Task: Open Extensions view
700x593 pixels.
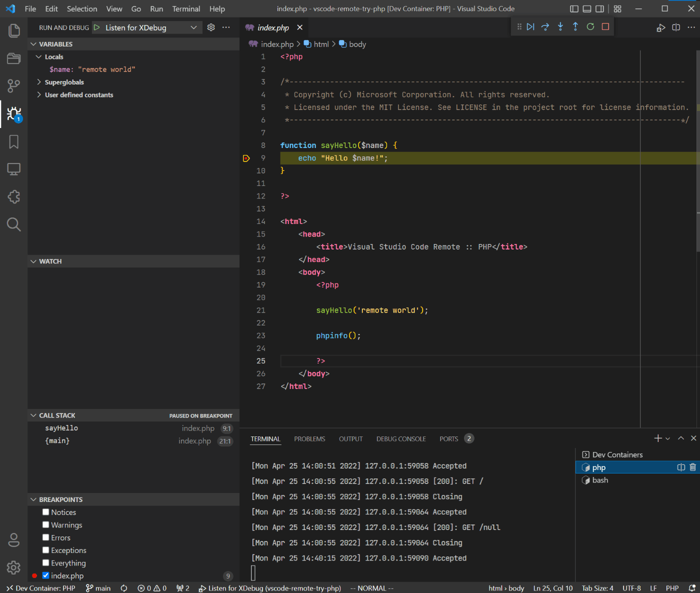Action: point(14,197)
